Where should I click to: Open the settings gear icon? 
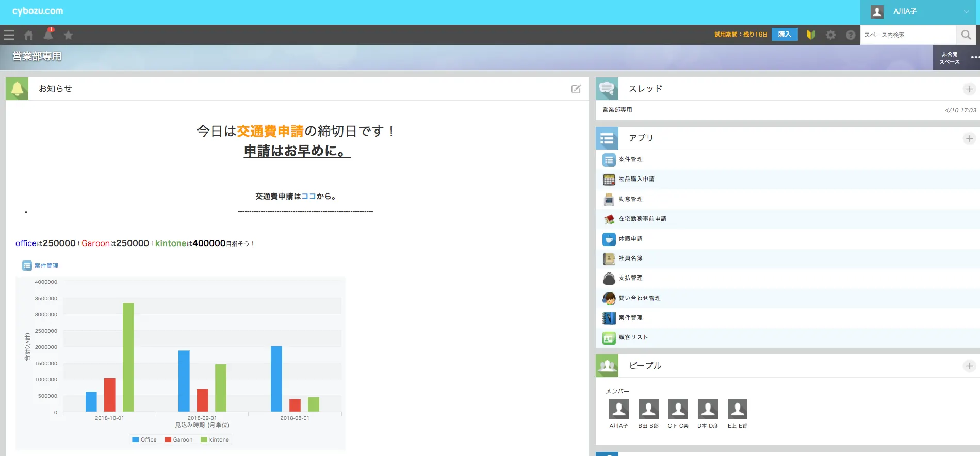(830, 35)
